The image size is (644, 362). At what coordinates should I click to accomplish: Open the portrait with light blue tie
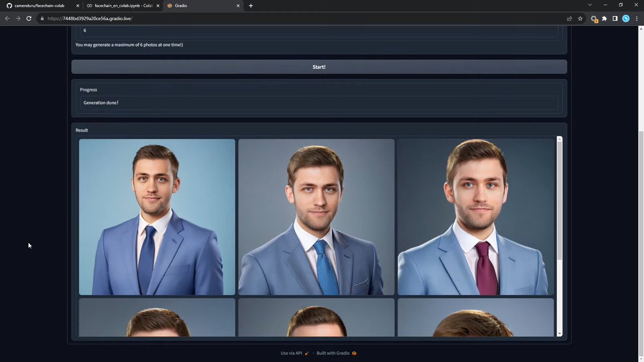pos(316,217)
